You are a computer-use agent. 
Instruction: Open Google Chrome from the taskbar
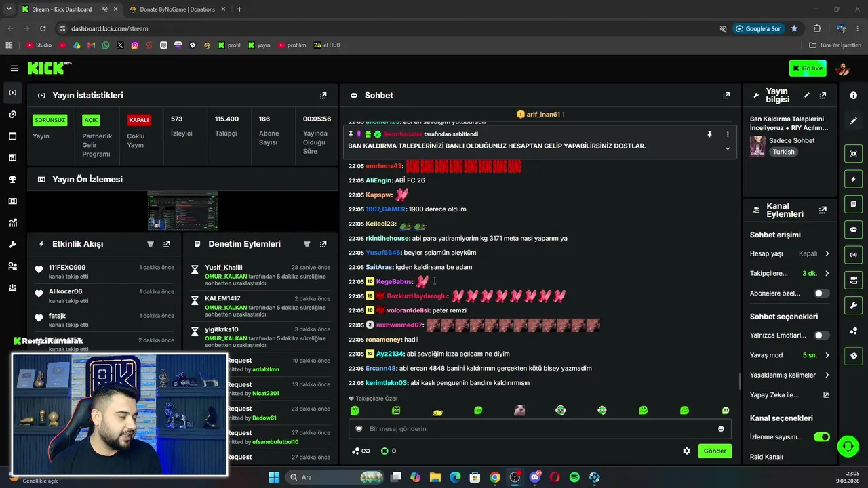click(495, 477)
